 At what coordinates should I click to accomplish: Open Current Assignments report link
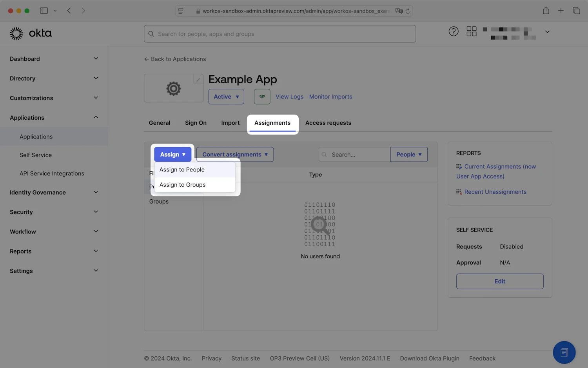(x=496, y=171)
